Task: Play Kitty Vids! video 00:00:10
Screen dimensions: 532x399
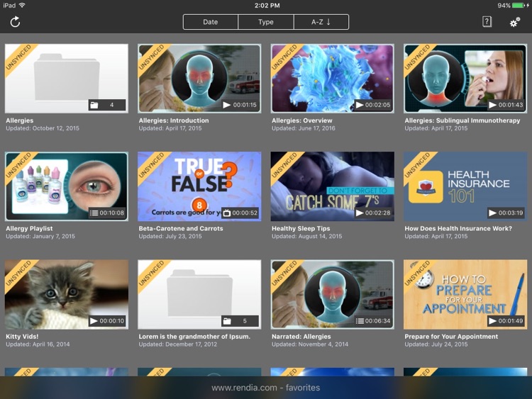Action: pos(107,321)
